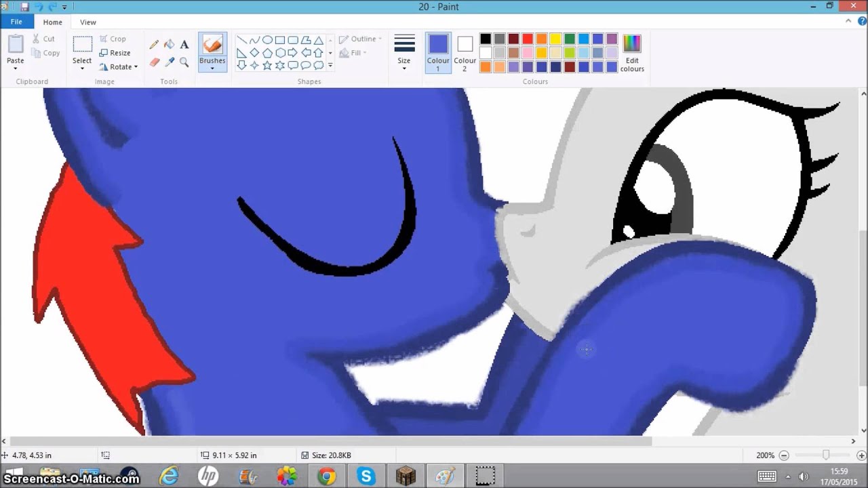
Task: Click the Crop button
Action: (x=113, y=39)
